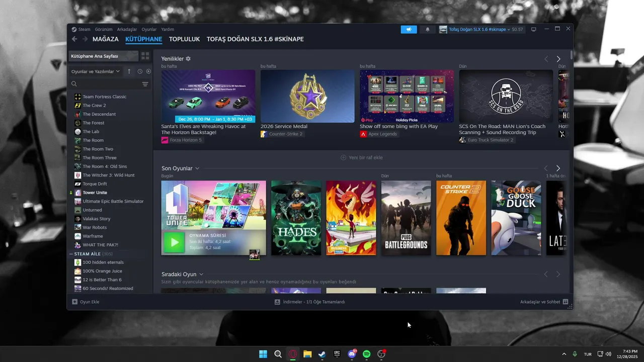644x362 pixels.
Task: Open the Windows Start button
Action: (x=263, y=354)
